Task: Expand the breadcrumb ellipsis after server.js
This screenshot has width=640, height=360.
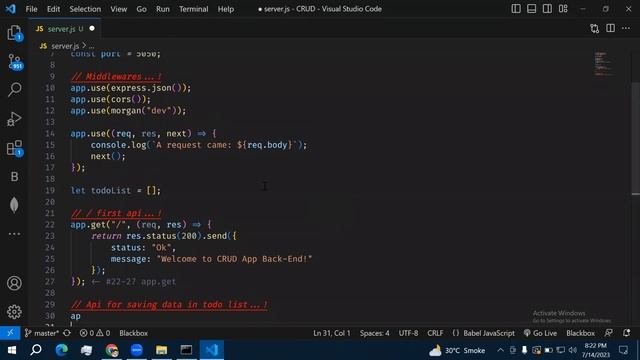Action: (91, 46)
